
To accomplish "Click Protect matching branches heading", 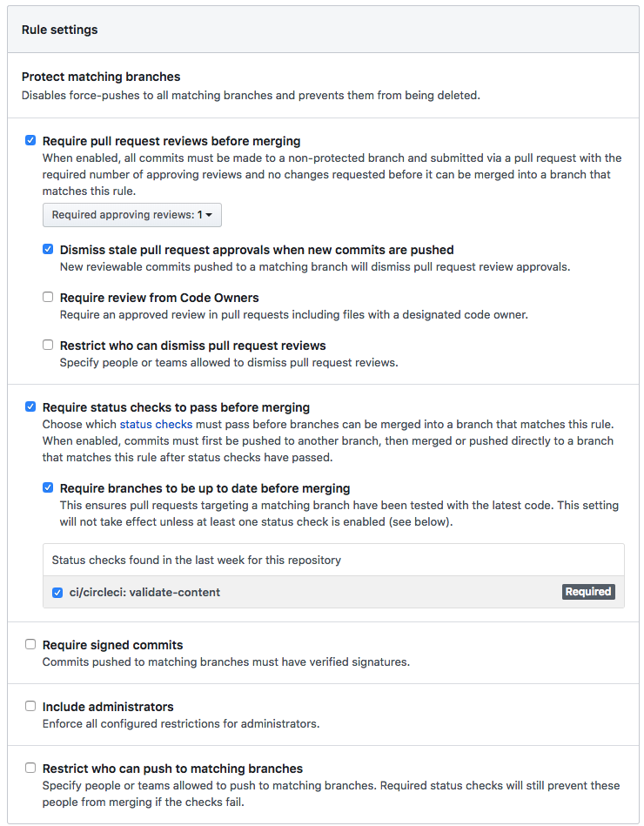I will (101, 77).
